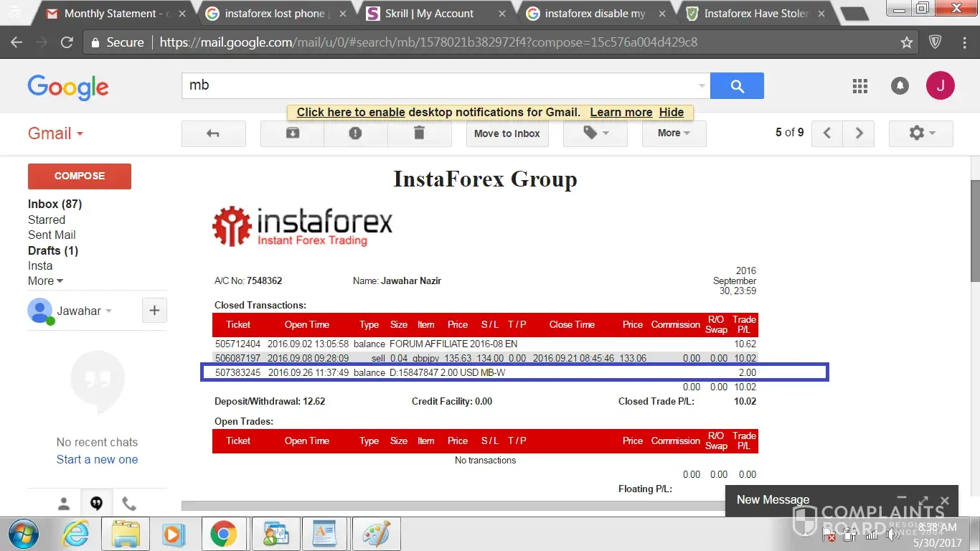
Task: Open the Google apps grid icon
Action: [x=859, y=86]
